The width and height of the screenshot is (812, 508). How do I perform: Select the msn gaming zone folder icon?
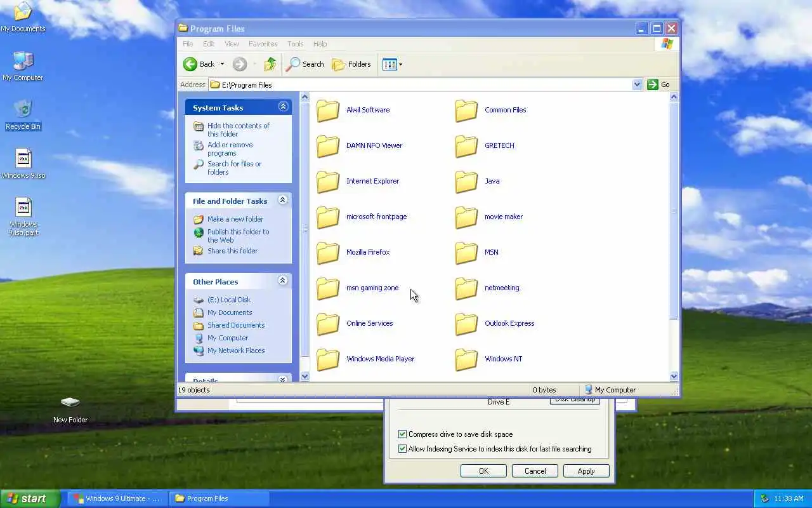click(x=328, y=288)
